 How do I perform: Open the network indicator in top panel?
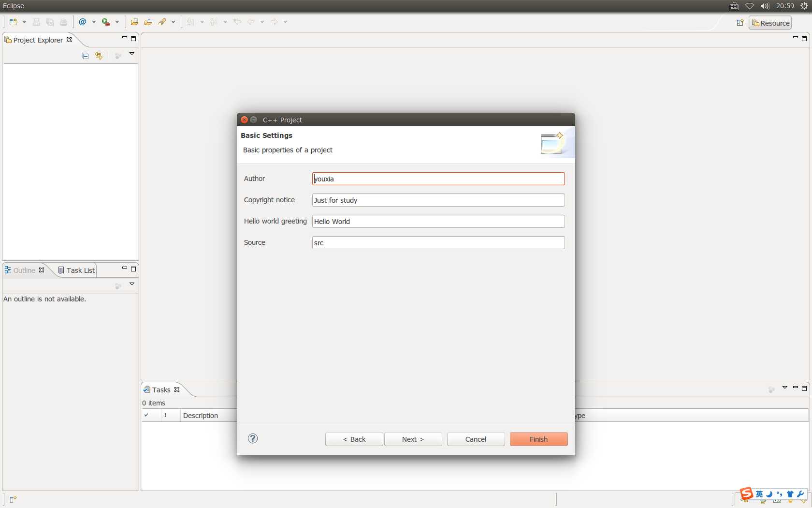click(x=749, y=6)
